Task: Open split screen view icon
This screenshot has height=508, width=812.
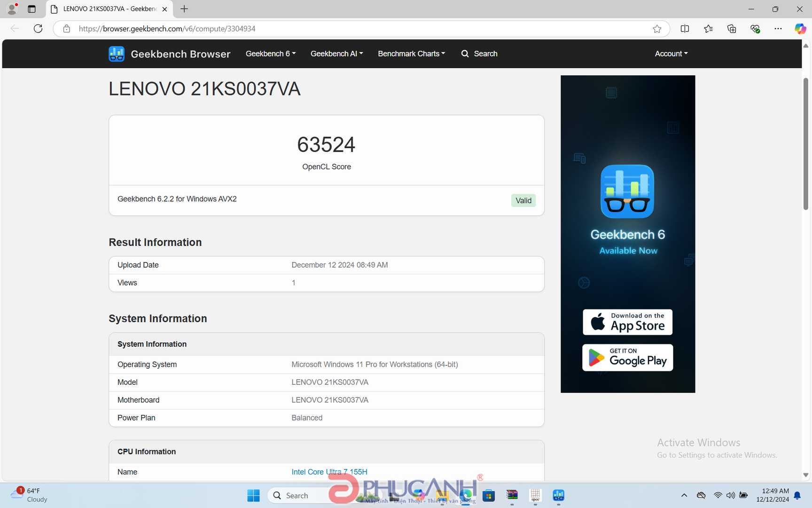Action: click(685, 29)
